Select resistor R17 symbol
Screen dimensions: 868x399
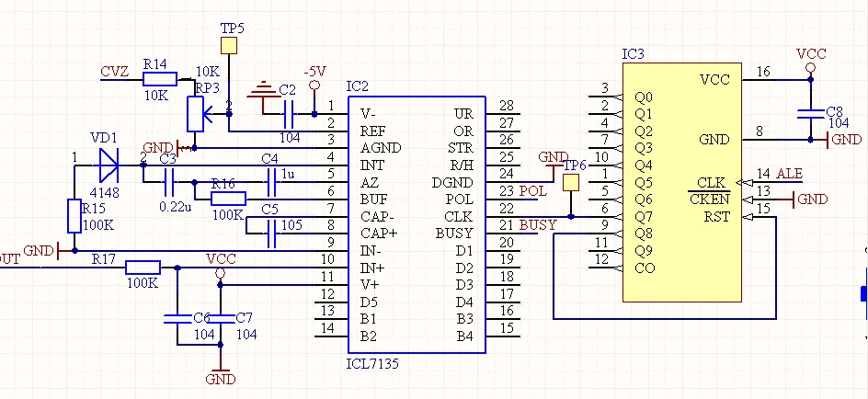[143, 268]
